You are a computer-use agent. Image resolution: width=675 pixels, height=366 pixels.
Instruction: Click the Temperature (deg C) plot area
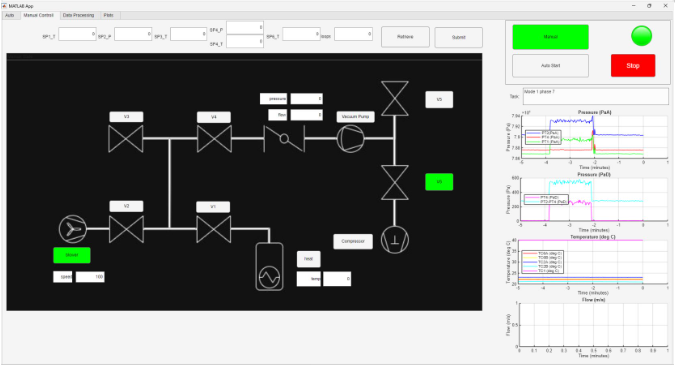(593, 262)
